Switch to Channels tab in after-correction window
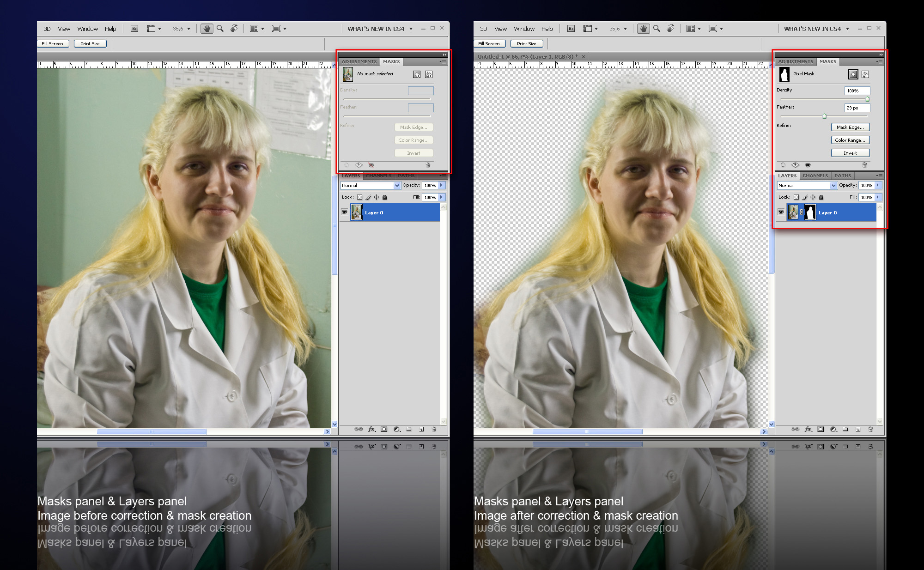 pyautogui.click(x=815, y=176)
